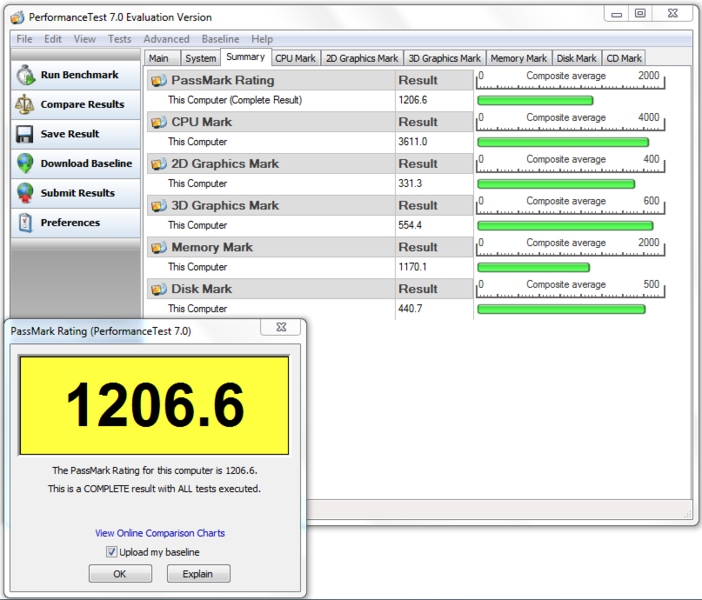Click the Preferences label
Screen dimensions: 702x600
pyautogui.click(x=70, y=223)
